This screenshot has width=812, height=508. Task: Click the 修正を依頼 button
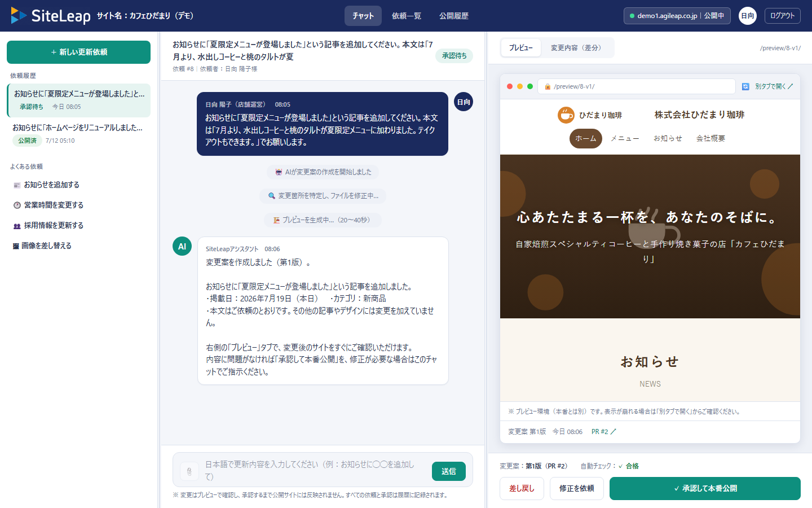point(577,488)
